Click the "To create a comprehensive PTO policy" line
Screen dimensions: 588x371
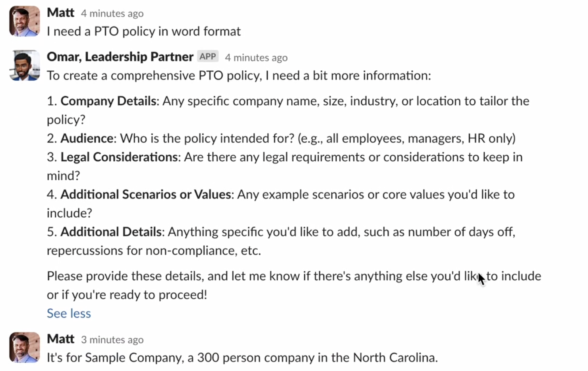238,75
